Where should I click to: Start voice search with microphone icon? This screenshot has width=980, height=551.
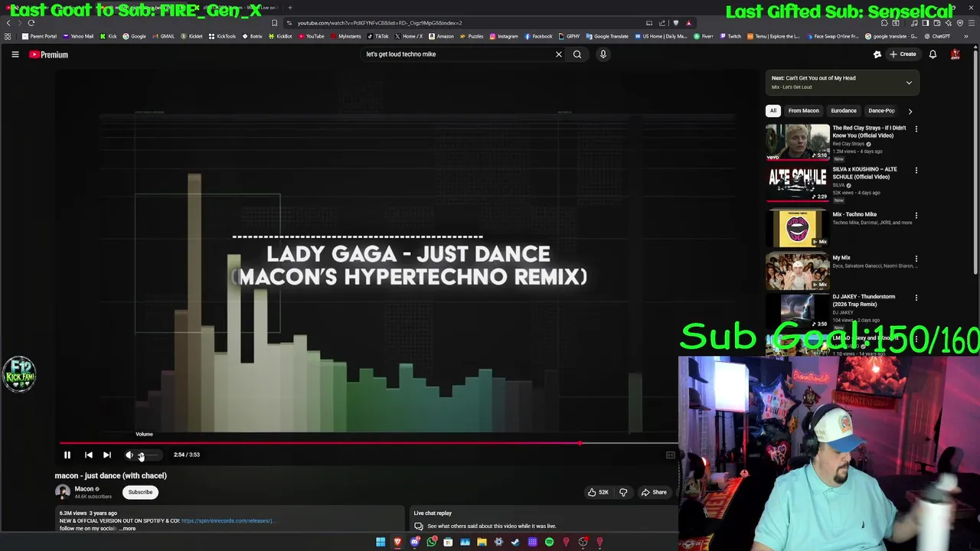pos(603,54)
